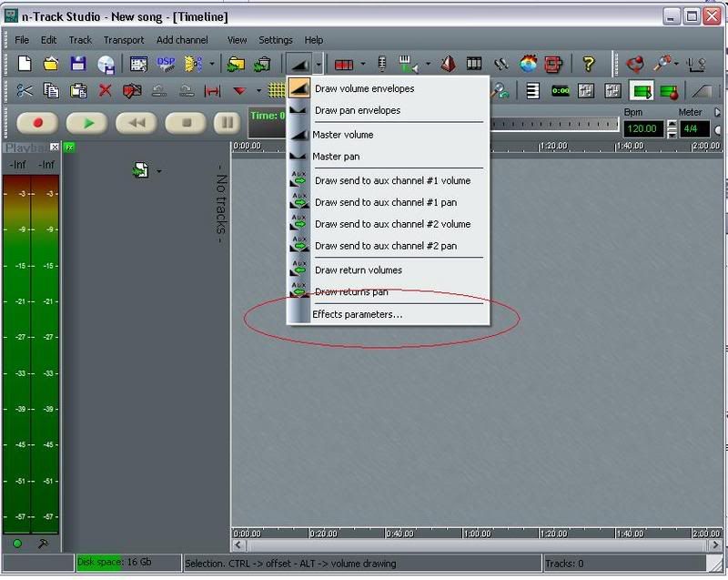Click the grey fade ramp icon
Viewport: 728px width, 580px height.
(x=701, y=91)
